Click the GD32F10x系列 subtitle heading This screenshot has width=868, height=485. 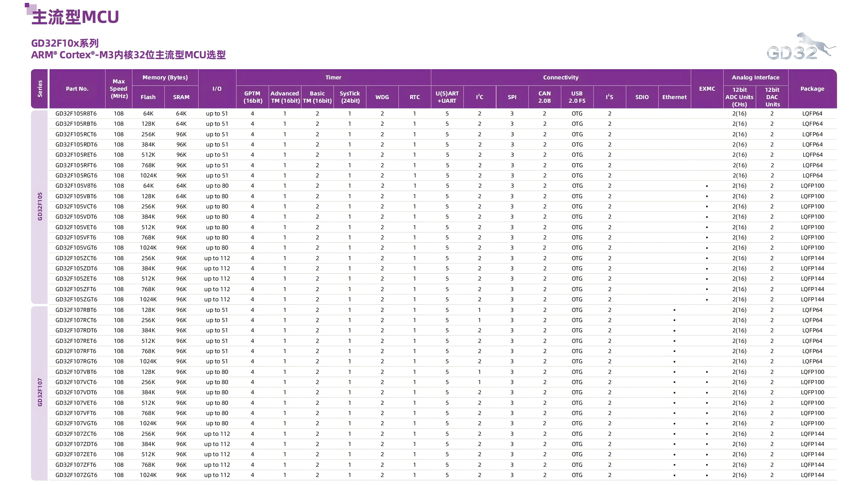click(x=65, y=43)
